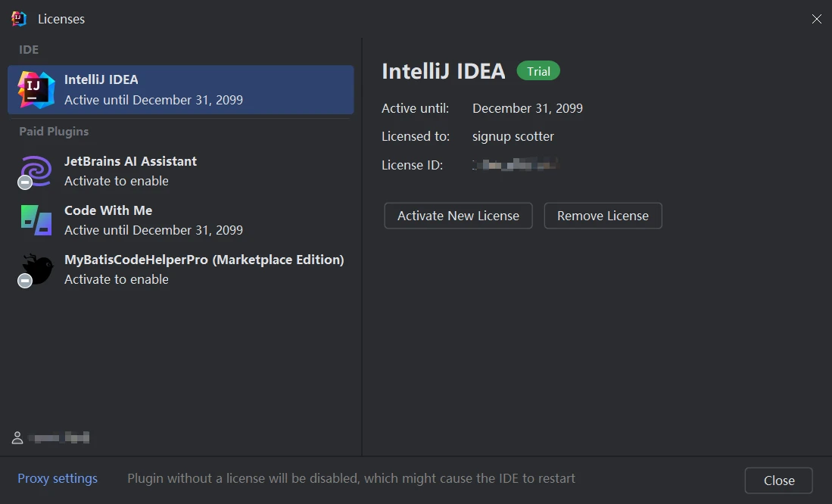Open the Proxy settings link
Viewport: 832px width, 504px height.
point(58,478)
